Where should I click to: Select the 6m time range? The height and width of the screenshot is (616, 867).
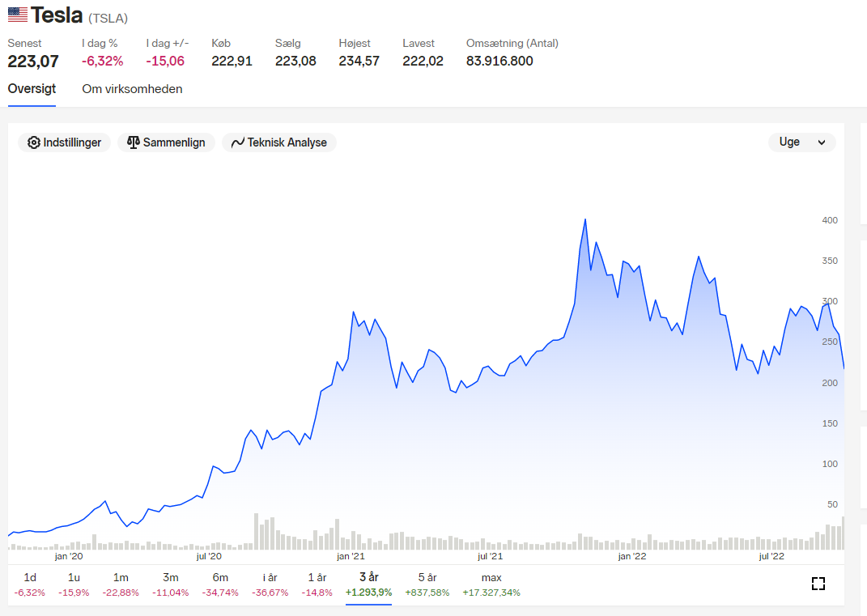(x=220, y=584)
